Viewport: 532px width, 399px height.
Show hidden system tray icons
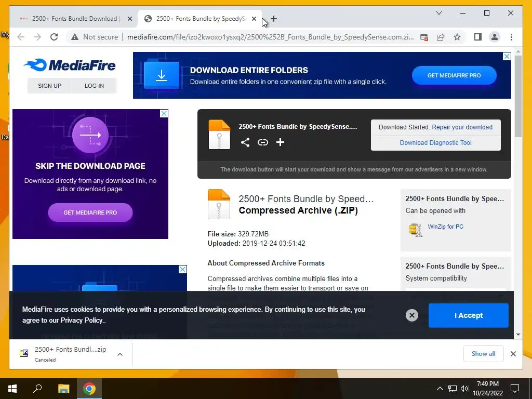440,389
